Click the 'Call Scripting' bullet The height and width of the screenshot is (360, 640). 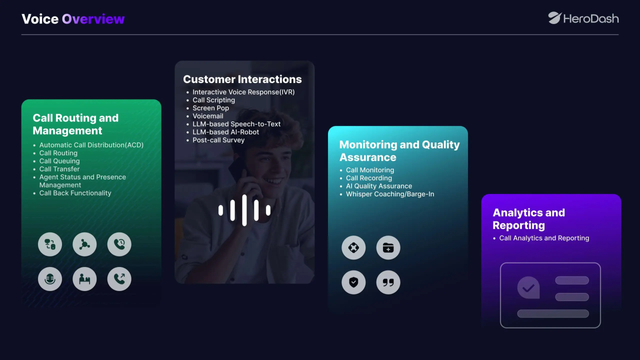[214, 100]
